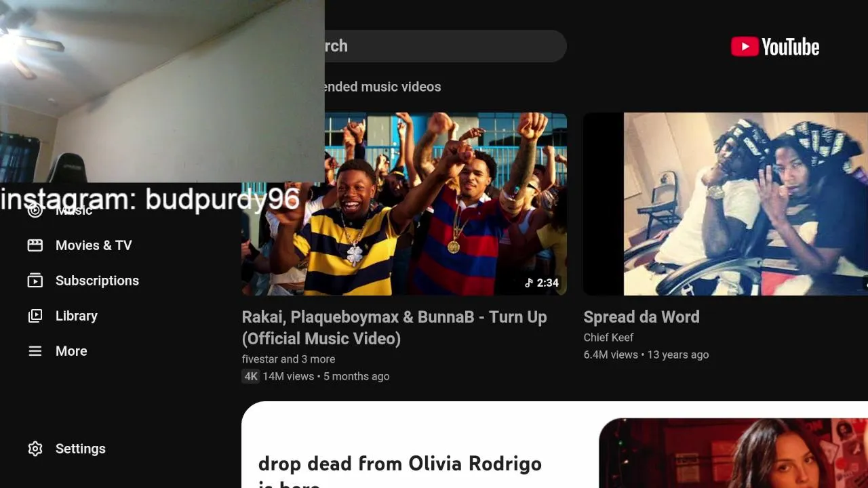This screenshot has height=488, width=868.
Task: Click the 2:34 duration badge
Action: pyautogui.click(x=542, y=283)
